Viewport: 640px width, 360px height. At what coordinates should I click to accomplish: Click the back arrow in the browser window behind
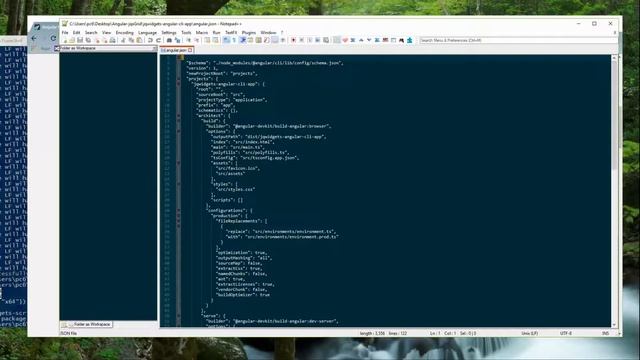[x=34, y=38]
